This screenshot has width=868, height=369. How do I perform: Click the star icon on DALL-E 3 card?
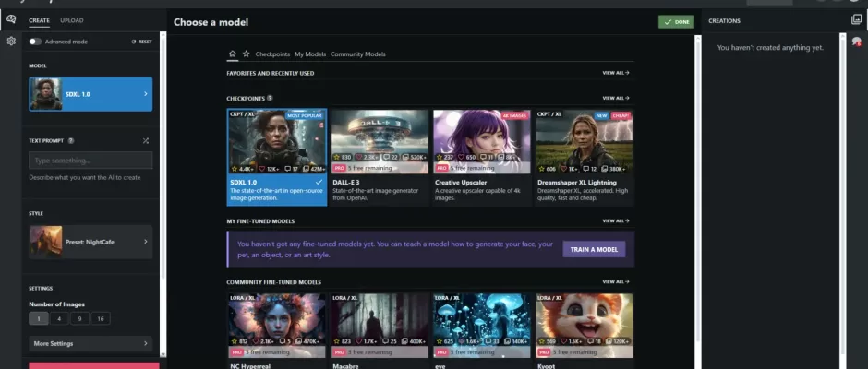pos(336,157)
